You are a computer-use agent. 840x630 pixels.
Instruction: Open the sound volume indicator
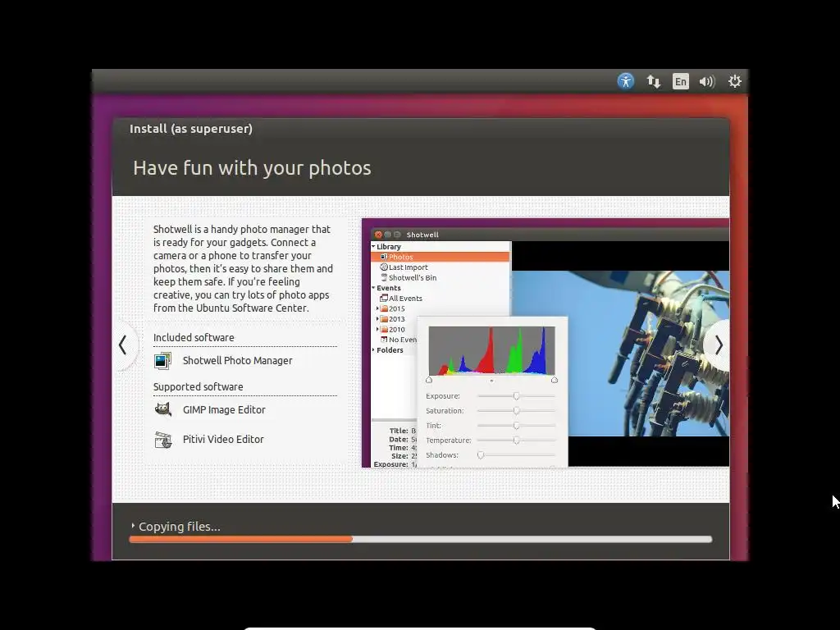706,81
